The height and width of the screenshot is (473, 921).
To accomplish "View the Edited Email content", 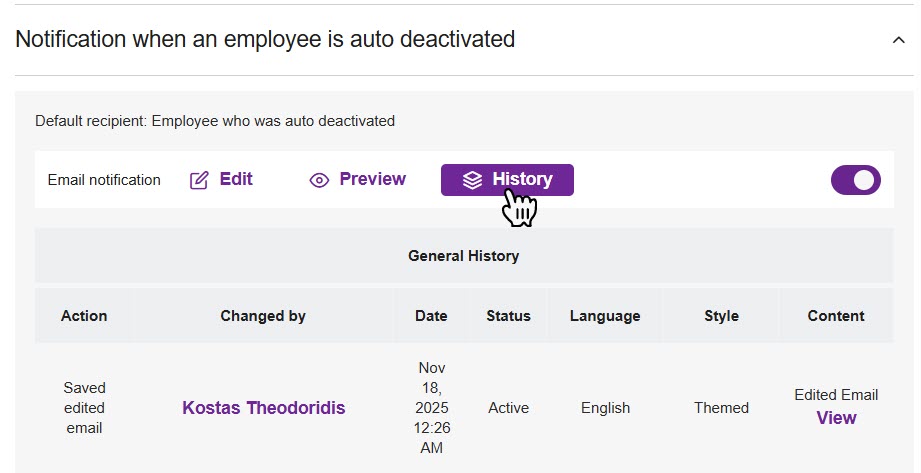I will 836,418.
